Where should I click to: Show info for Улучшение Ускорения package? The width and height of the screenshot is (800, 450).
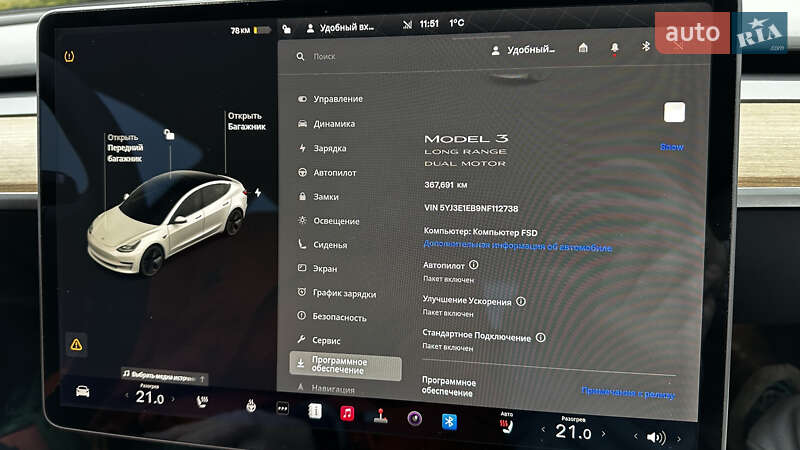click(x=521, y=301)
